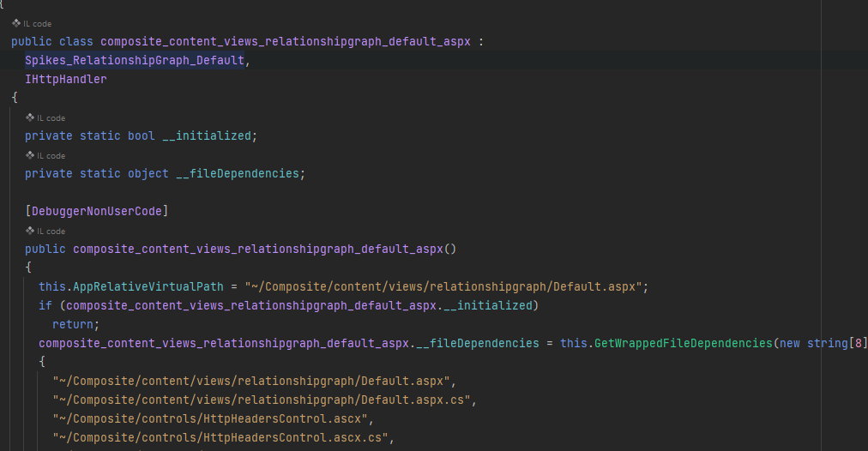Click the string literal assigned to AppRelativeVirtualPath
Image resolution: width=868 pixels, height=451 pixels.
coord(443,286)
